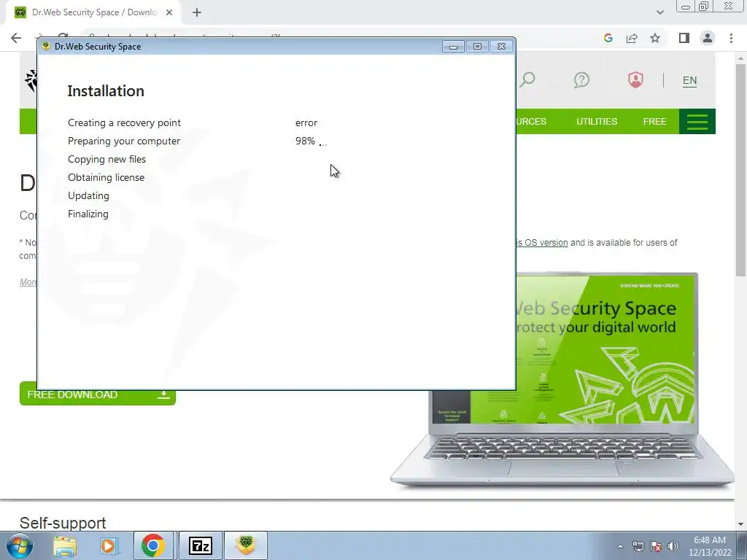Click the browser vertical scrollbar thumb
The width and height of the screenshot is (747, 560).
tap(740, 169)
